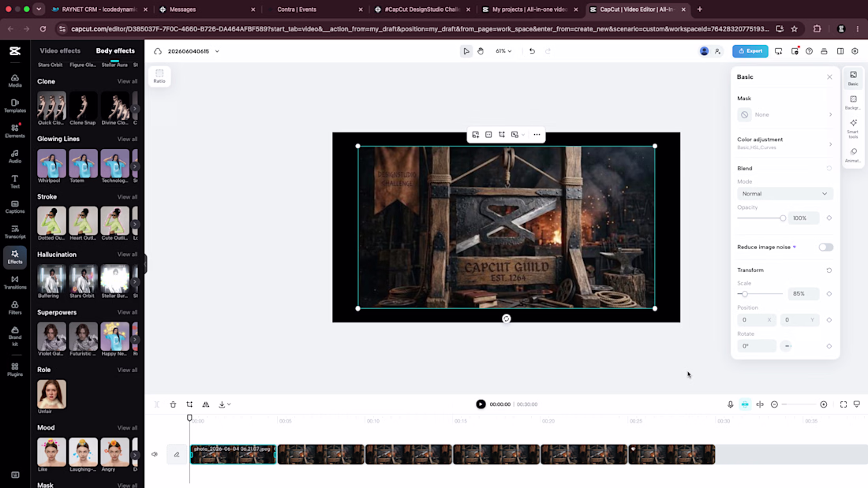The width and height of the screenshot is (868, 488).
Task: Expand project name 202606040615 dropdown
Action: (217, 51)
